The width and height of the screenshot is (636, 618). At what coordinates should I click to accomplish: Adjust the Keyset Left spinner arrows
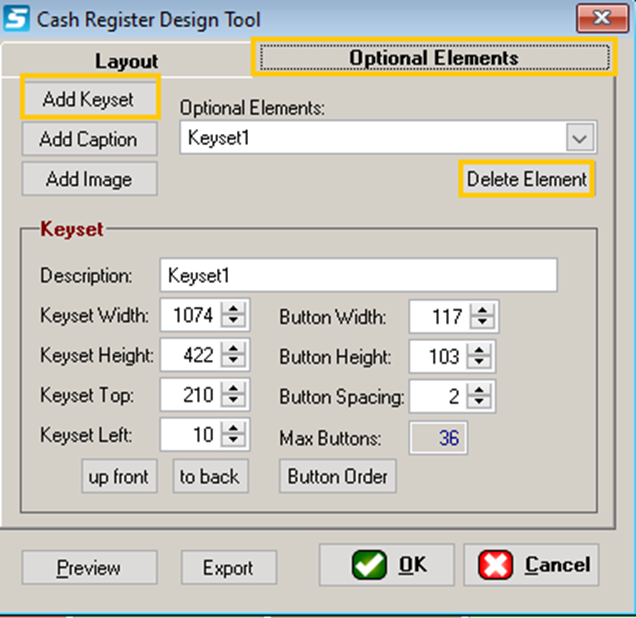(x=233, y=434)
